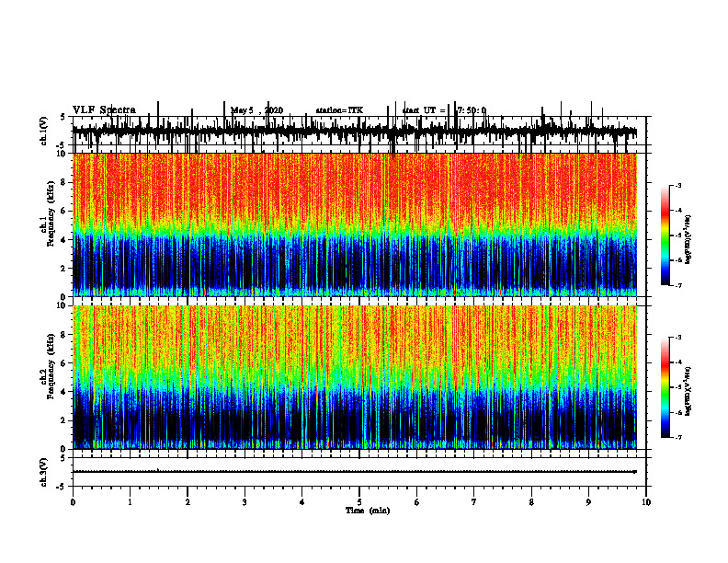This screenshot has height=563, width=728.
Task: Click ch.1 frequency tick label "6"
Action: 64,211
